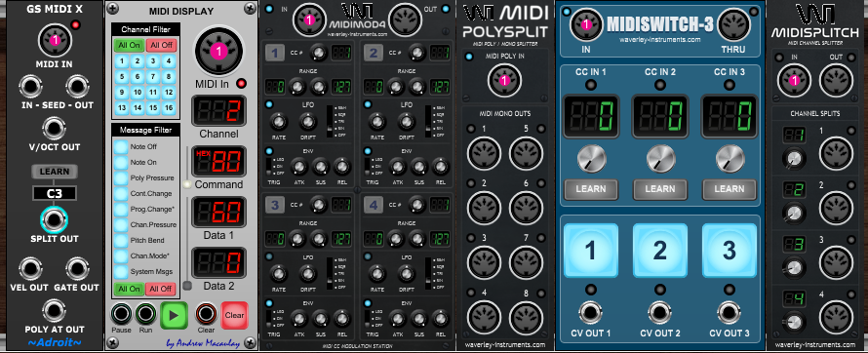This screenshot has width=868, height=353.
Task: Click the C3 split note field
Action: click(55, 194)
